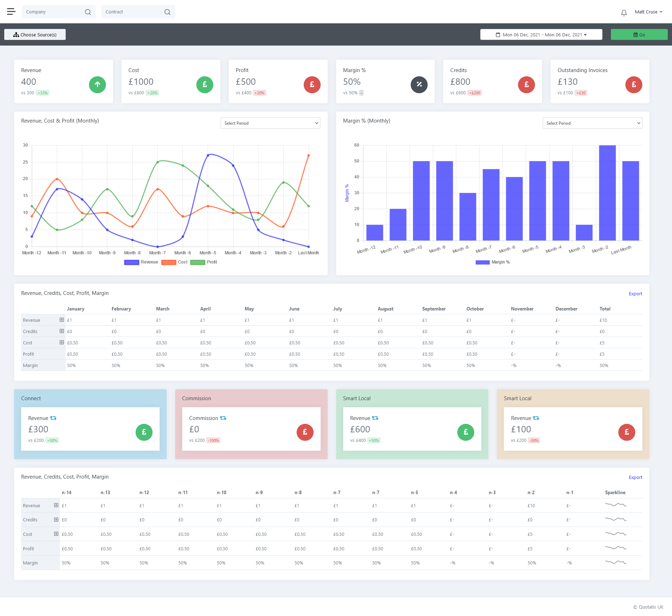672x616 pixels.
Task: Click the red pound icon on Outstanding Invoices
Action: (634, 85)
